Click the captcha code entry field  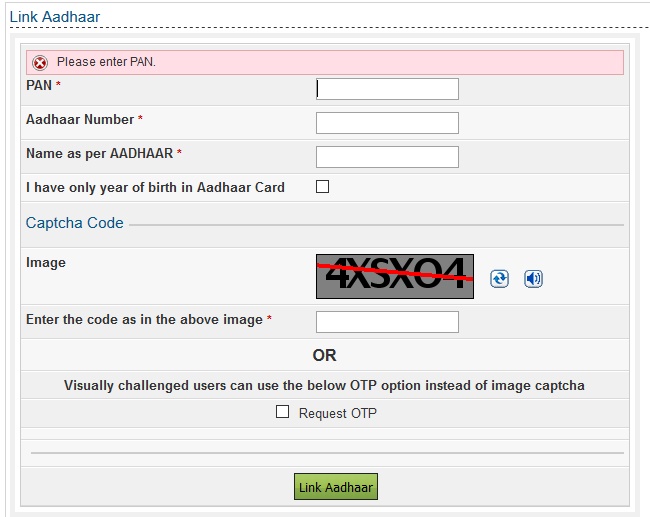[387, 322]
